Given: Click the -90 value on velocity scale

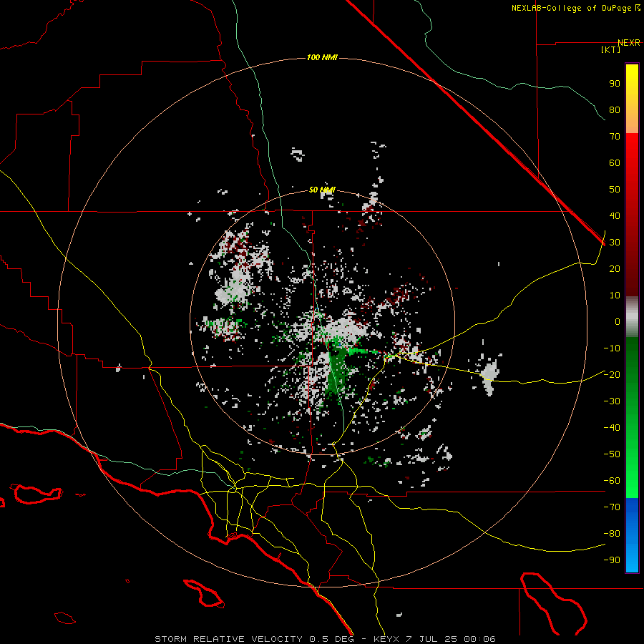Looking at the screenshot, I should coord(612,560).
